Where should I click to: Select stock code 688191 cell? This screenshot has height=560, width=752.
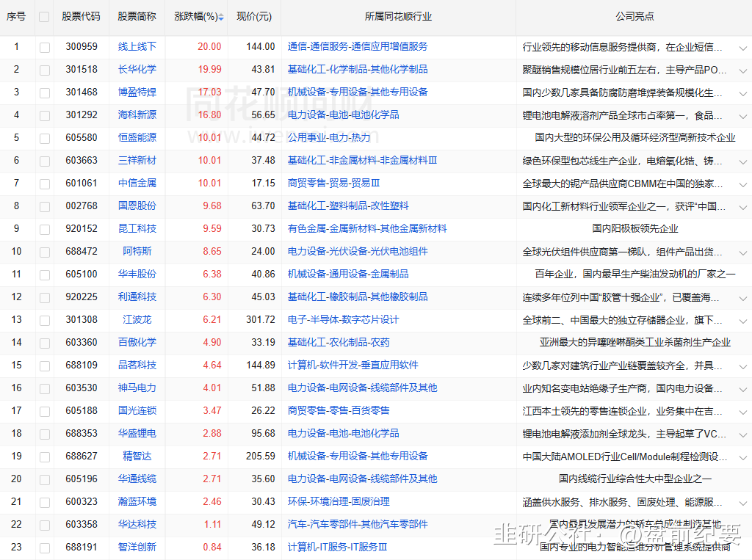pos(81,548)
